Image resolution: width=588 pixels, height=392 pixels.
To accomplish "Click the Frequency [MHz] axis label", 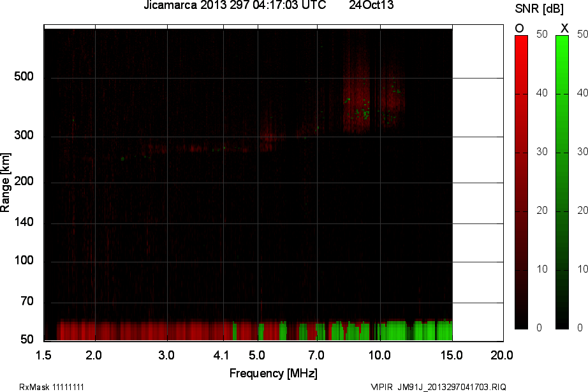I will pos(273,373).
